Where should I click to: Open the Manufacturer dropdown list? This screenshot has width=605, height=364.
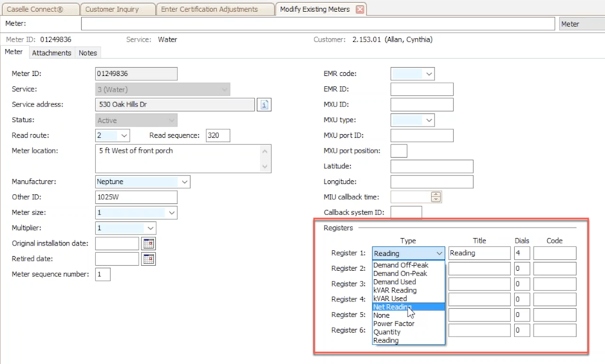(x=184, y=182)
